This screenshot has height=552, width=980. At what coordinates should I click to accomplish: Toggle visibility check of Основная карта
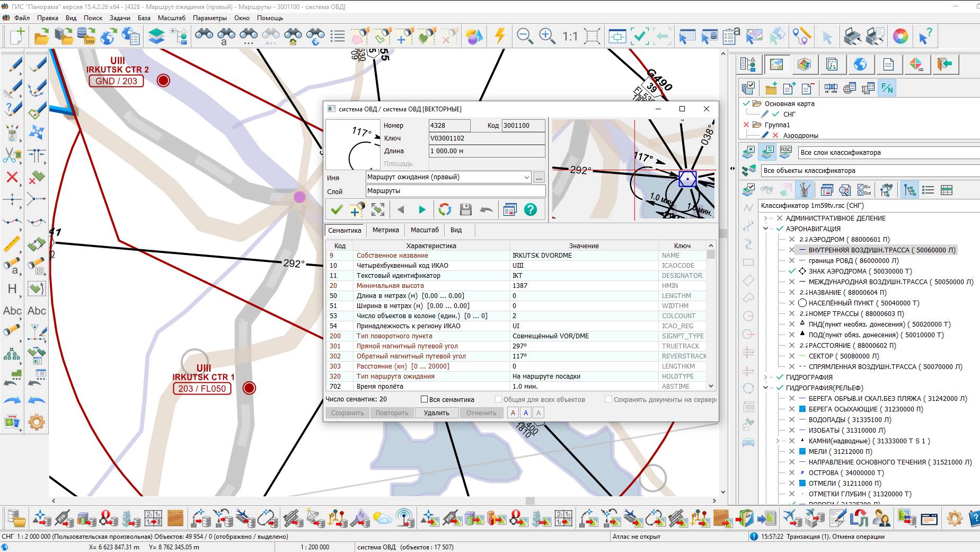pos(746,103)
